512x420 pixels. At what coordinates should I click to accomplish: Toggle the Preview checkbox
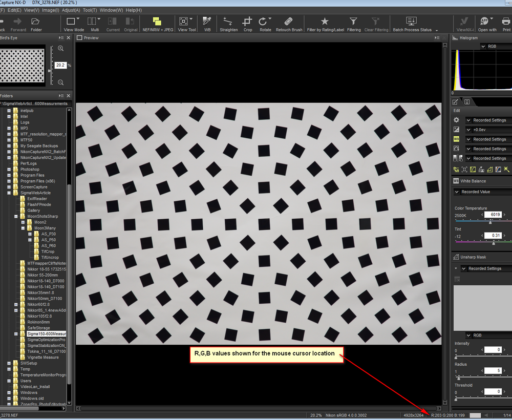click(78, 37)
